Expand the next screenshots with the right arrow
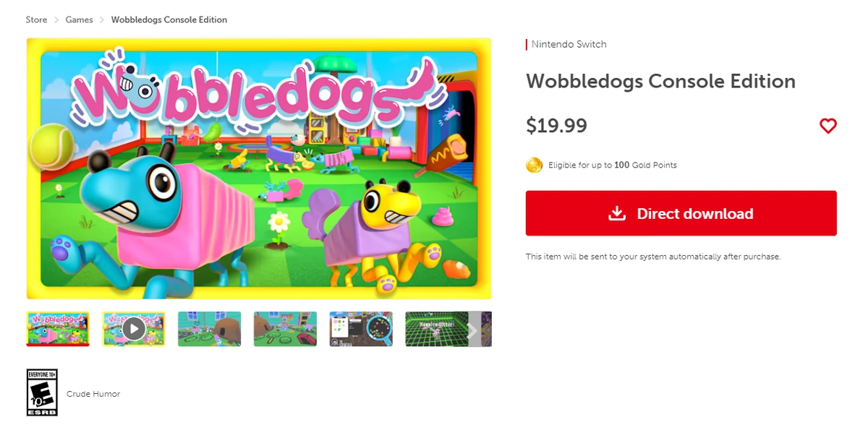The height and width of the screenshot is (430, 868). pos(474,329)
